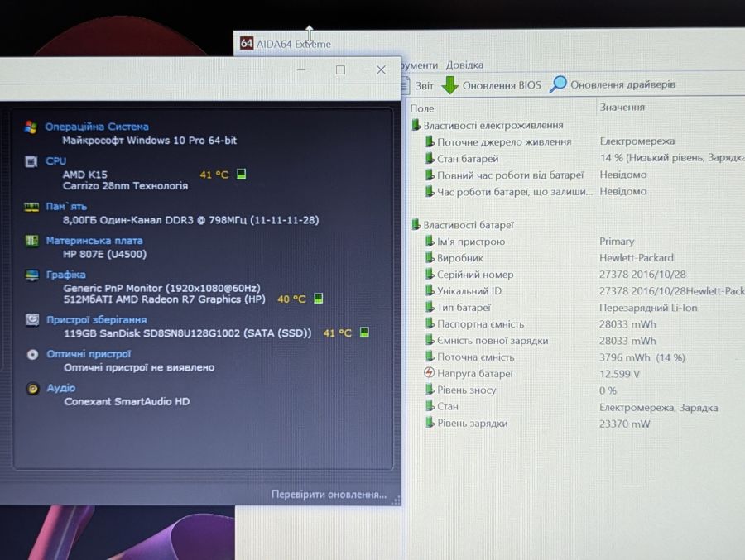Open the partly hidden Інструменти menu in AIDA64
The width and height of the screenshot is (745, 560).
(420, 65)
